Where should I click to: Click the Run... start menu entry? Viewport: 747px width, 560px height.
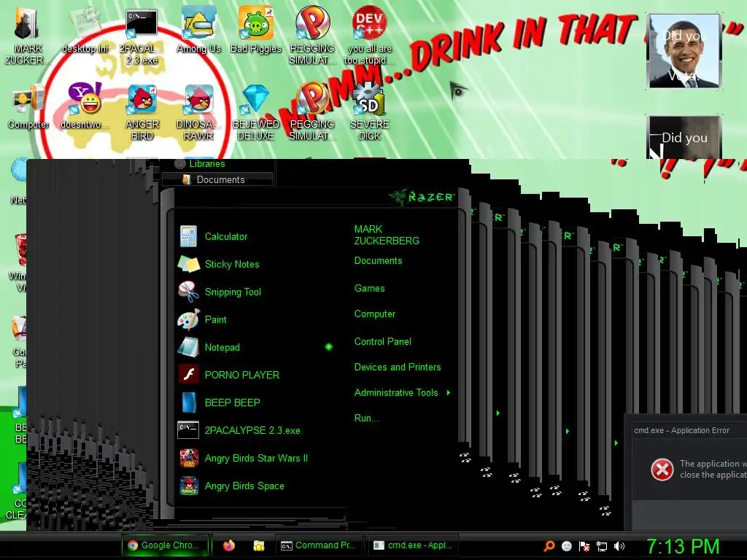[367, 418]
